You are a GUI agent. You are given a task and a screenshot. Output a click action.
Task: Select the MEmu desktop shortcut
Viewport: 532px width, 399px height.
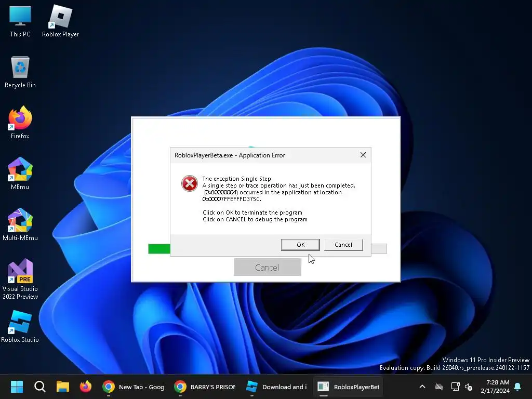[x=20, y=174]
